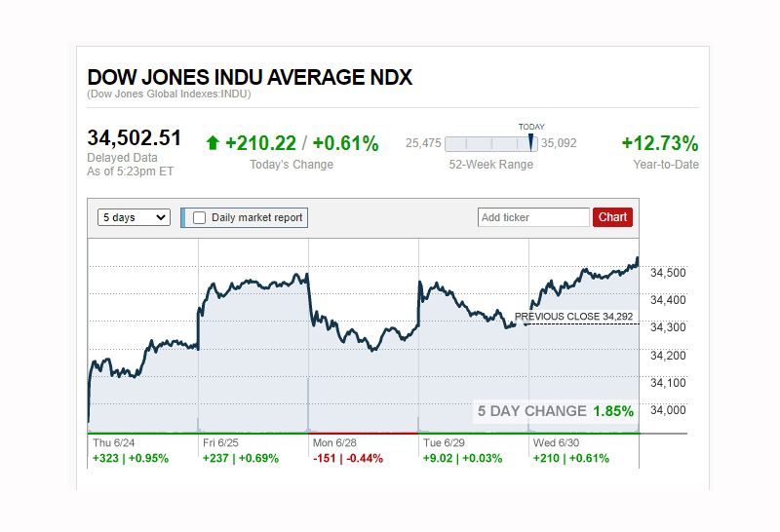Select the Mon 6/28 day label
The image size is (780, 532).
point(333,442)
